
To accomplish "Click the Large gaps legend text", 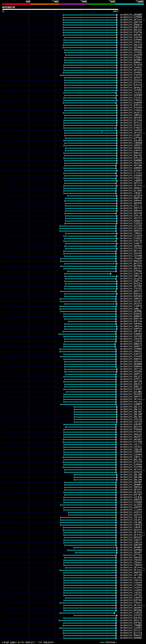I will click(x=28, y=642).
